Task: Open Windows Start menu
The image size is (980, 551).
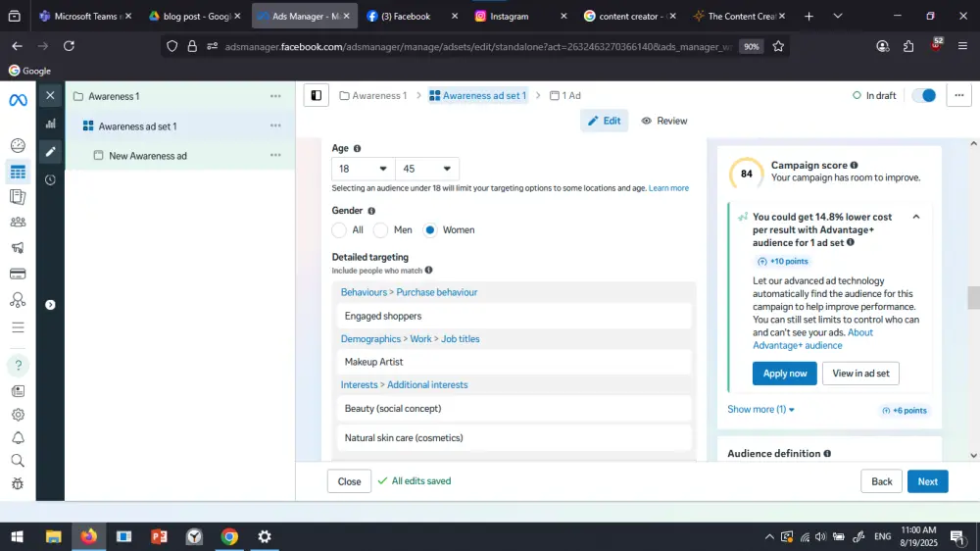Action: click(x=17, y=536)
